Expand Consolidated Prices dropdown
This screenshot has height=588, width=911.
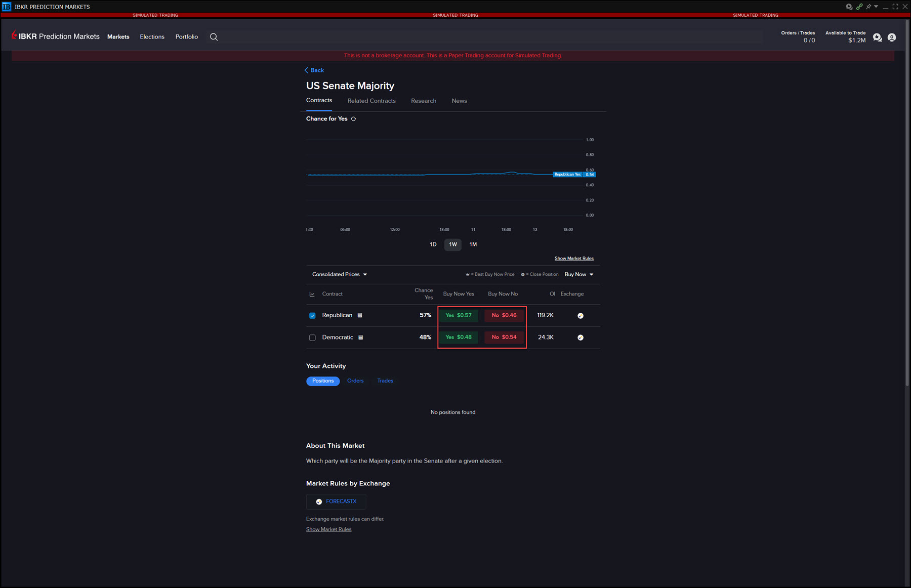340,274
